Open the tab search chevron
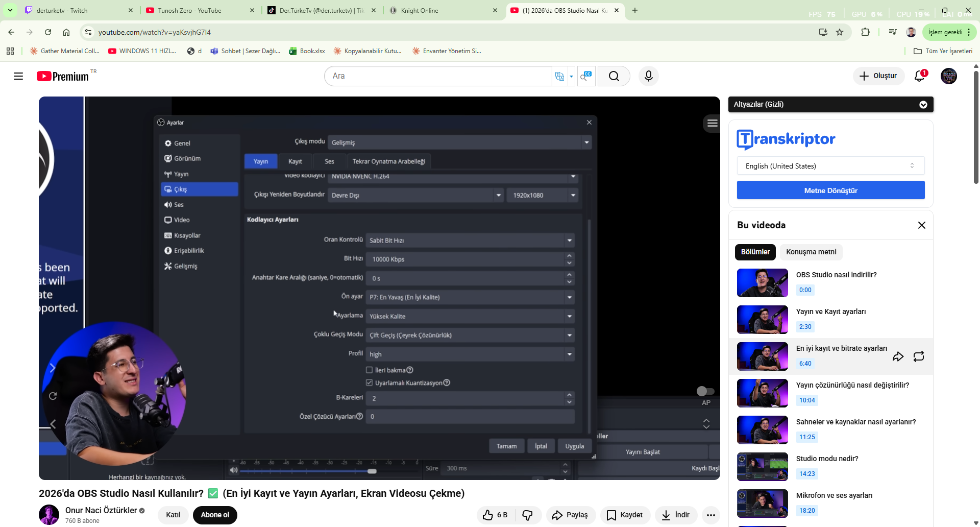The height and width of the screenshot is (527, 980). (x=10, y=10)
